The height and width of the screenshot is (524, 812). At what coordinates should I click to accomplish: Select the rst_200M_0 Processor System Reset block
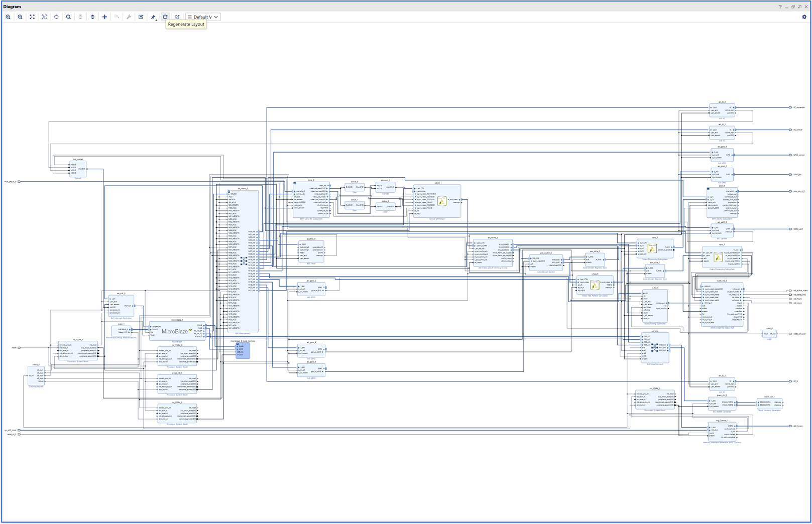[177, 413]
